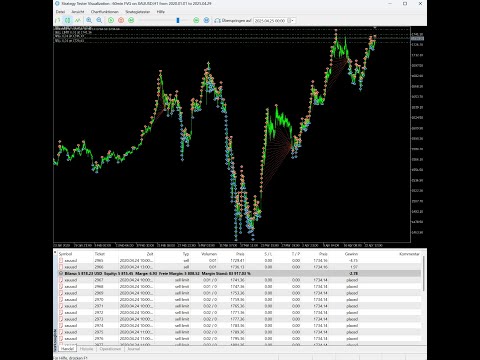This screenshot has height=360, width=480.
Task: Open the Strategietester menu
Action: coord(138,11)
